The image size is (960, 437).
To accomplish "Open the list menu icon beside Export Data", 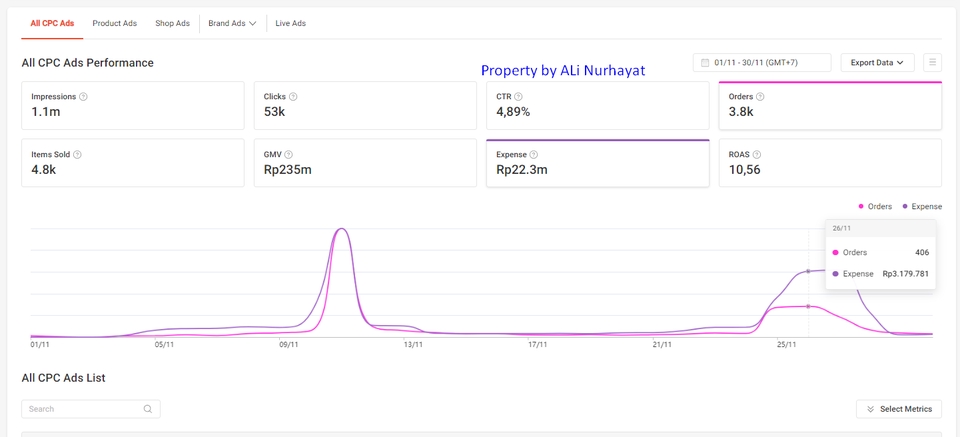I will pos(932,63).
